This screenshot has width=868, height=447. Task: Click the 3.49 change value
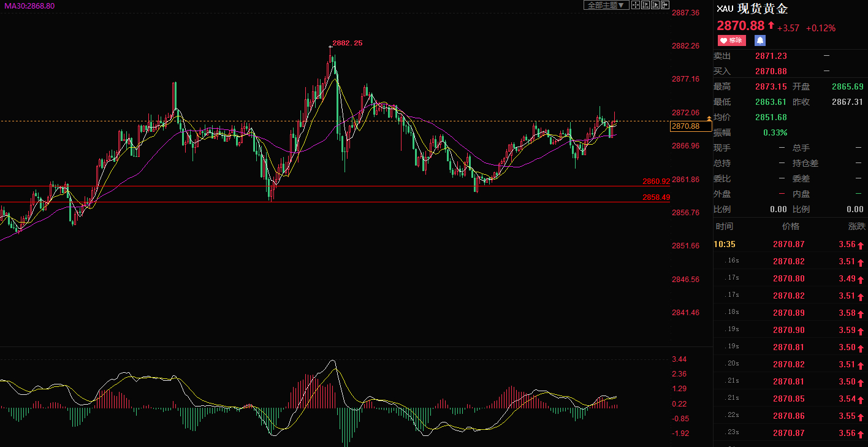(x=847, y=278)
